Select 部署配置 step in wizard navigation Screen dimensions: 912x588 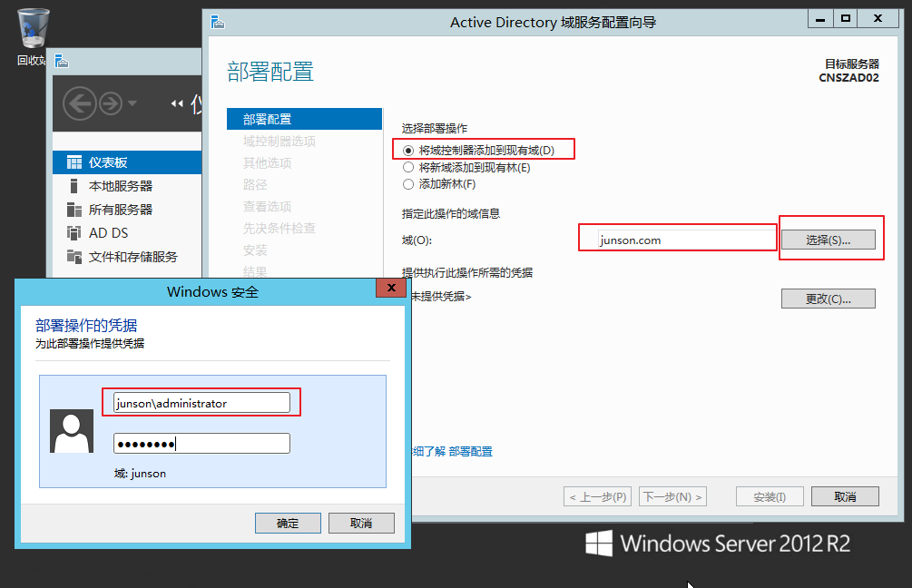(x=304, y=119)
